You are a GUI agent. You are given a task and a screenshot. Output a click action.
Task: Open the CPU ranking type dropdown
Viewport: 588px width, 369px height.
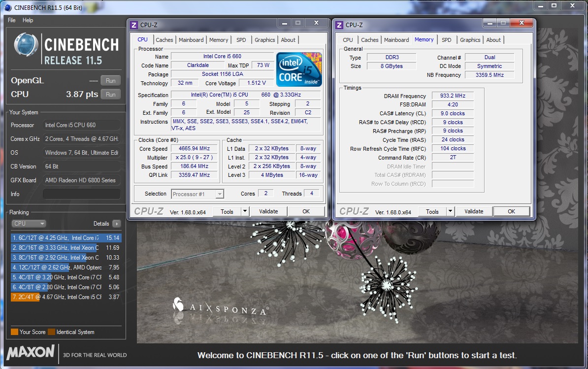[x=29, y=224]
